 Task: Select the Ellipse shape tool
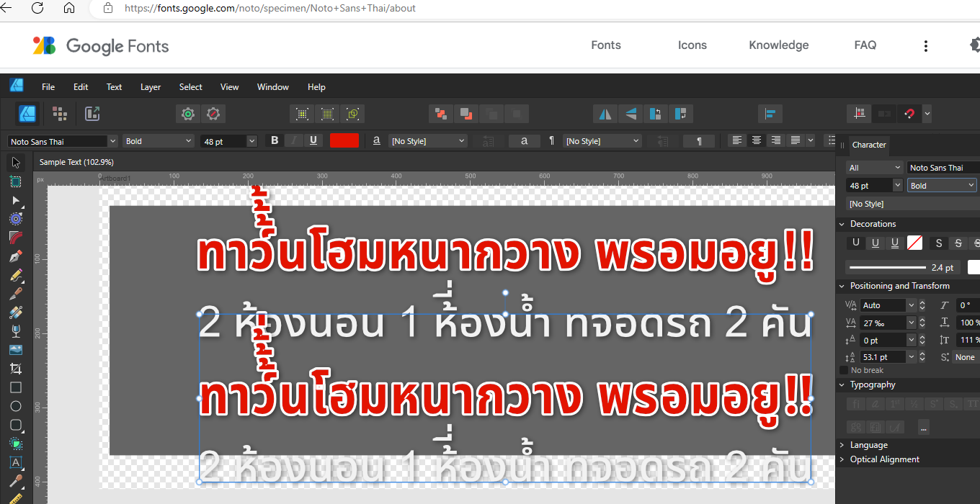click(16, 406)
